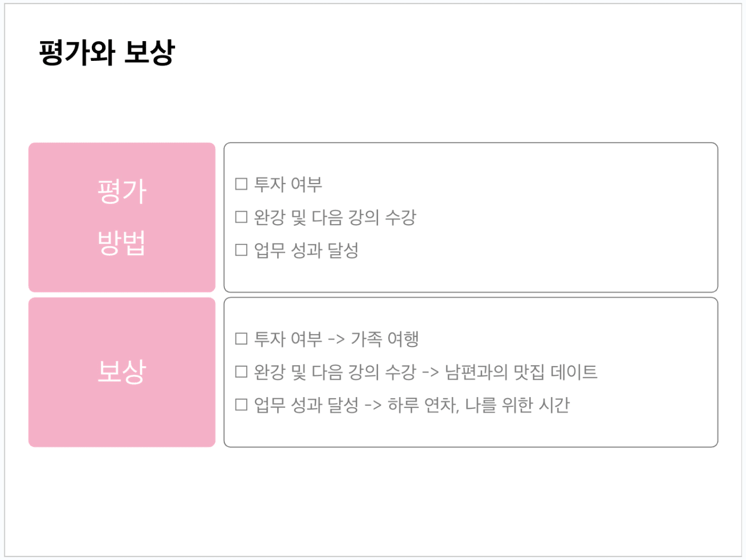
Task: Click the slide title 평가와 보상
Action: (107, 52)
